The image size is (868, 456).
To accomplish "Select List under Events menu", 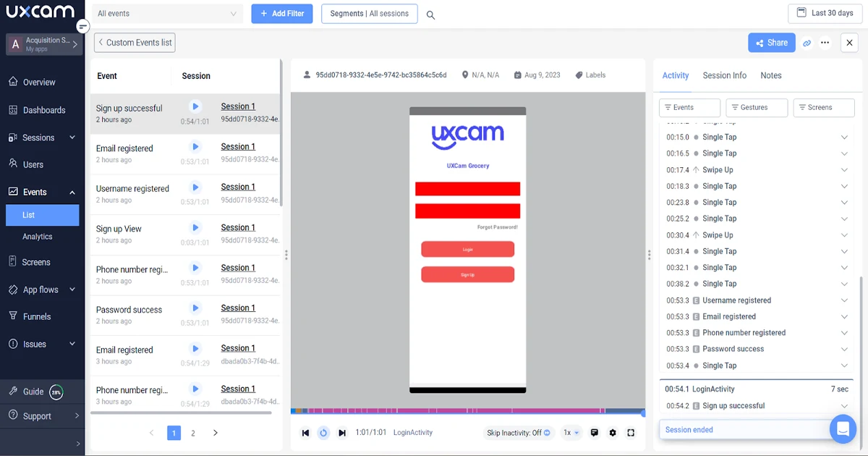I will point(42,215).
